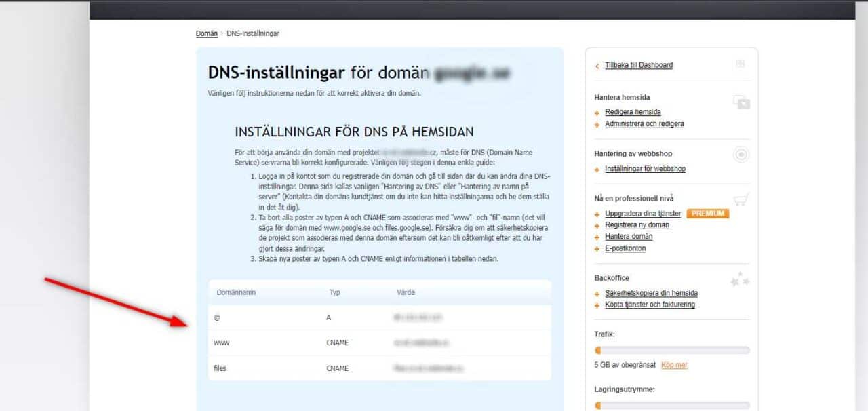Open the Tilbaka till Dashboard link
The width and height of the screenshot is (868, 411).
click(x=638, y=65)
